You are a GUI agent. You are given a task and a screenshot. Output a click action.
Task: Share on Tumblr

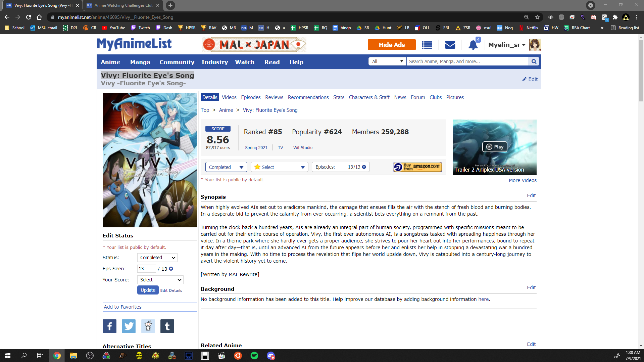167,326
